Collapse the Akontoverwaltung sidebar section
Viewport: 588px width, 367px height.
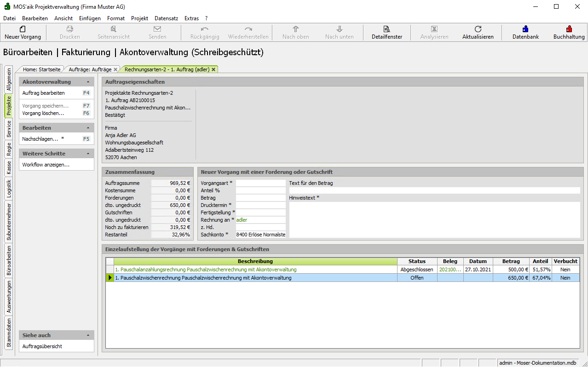[x=88, y=82]
